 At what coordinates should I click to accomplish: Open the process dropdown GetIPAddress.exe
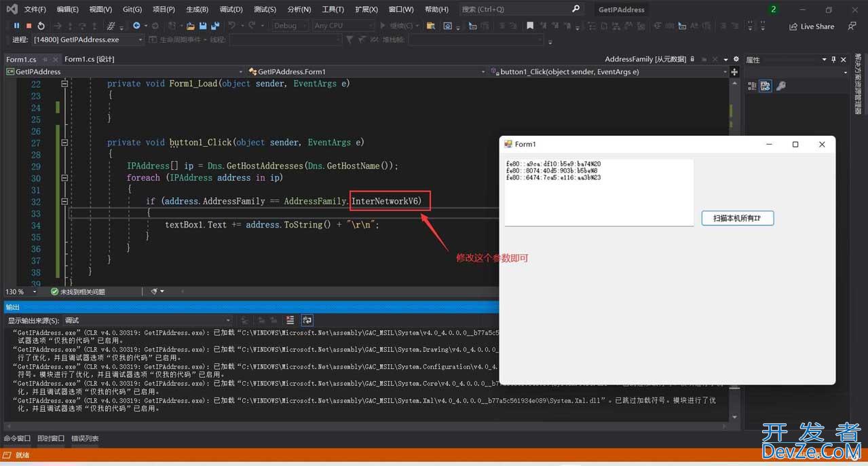coord(88,40)
